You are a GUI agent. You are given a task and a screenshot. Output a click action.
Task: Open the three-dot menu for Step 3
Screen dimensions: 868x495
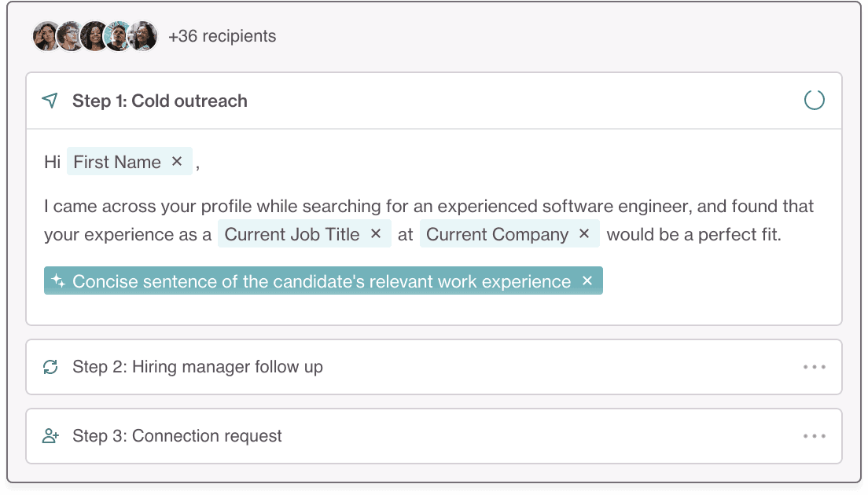pyautogui.click(x=814, y=436)
